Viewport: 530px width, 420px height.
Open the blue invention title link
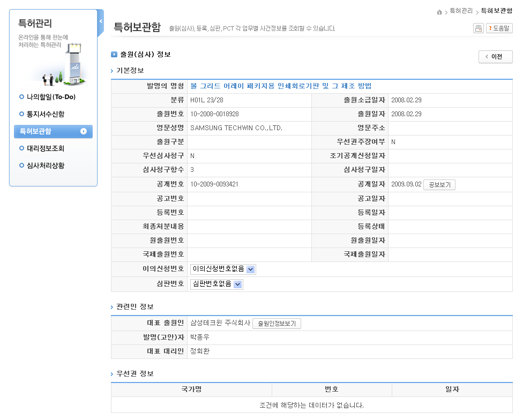(281, 86)
